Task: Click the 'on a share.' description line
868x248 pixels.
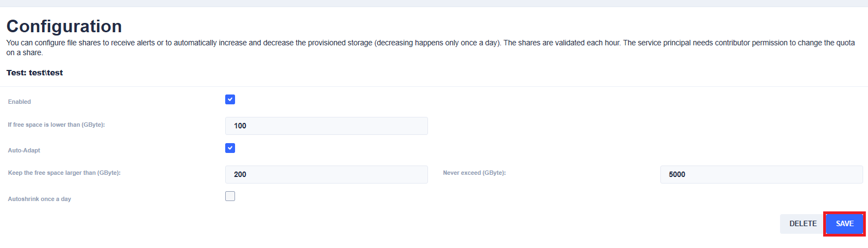Action: click(x=25, y=52)
